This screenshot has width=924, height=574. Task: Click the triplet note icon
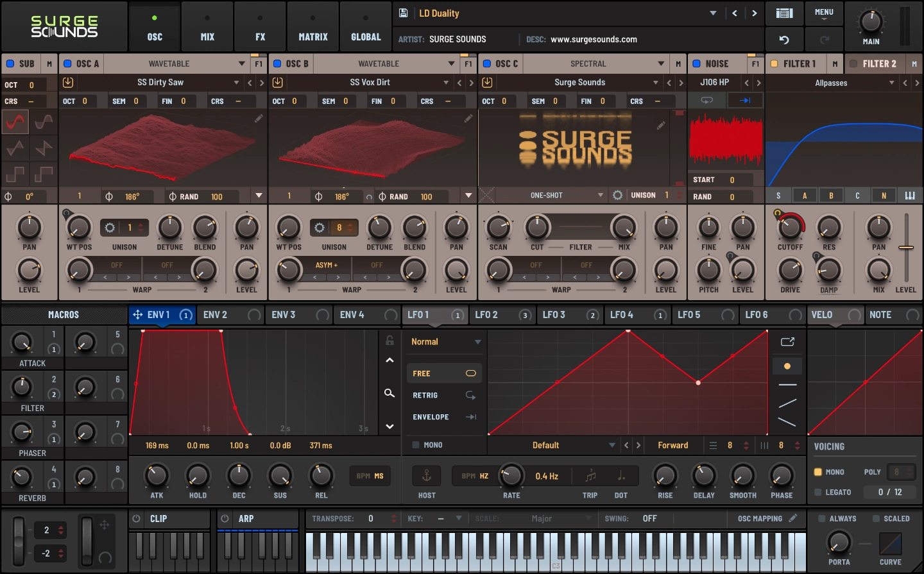point(590,476)
